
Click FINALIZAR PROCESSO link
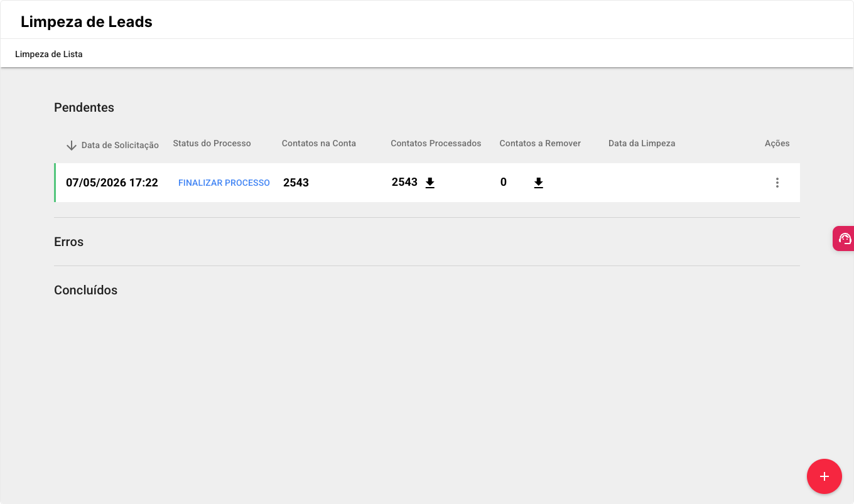tap(224, 183)
